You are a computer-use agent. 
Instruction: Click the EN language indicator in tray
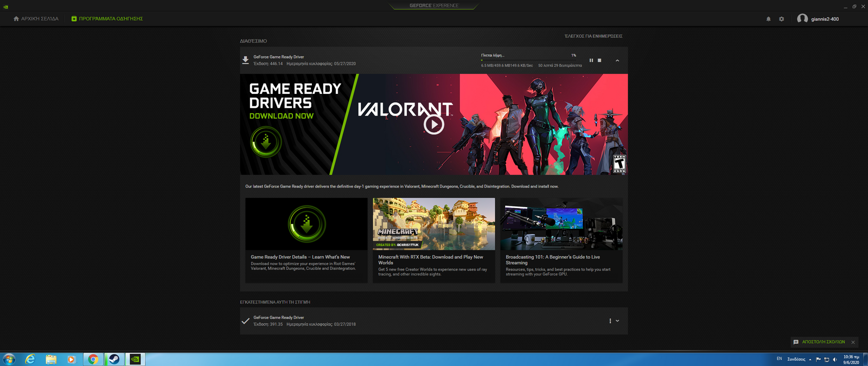pos(780,359)
